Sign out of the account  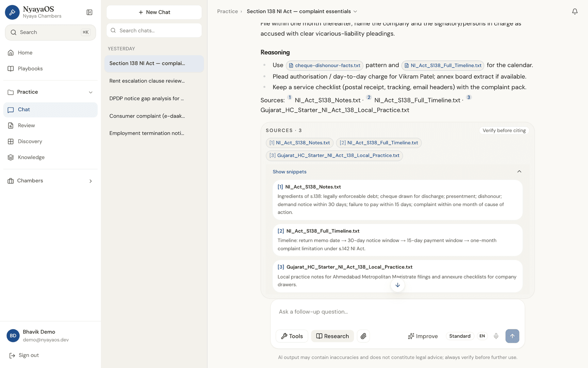[x=24, y=355]
